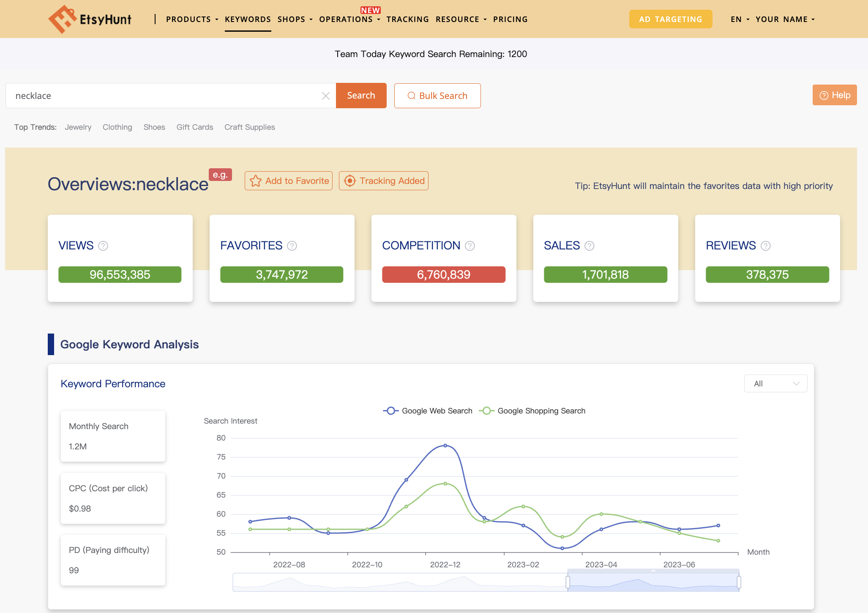Image resolution: width=868 pixels, height=613 pixels.
Task: Click the Jewelry top trend link
Action: pos(78,127)
